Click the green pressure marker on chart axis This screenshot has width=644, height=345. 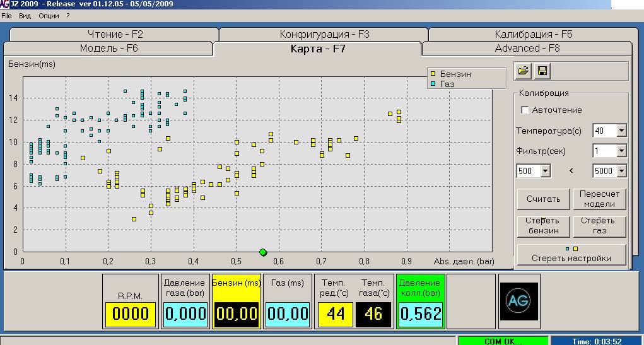pos(263,252)
